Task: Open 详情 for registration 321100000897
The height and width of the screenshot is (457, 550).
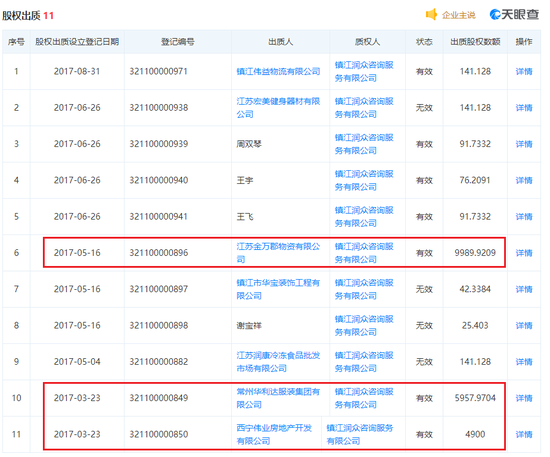Action: (x=524, y=289)
